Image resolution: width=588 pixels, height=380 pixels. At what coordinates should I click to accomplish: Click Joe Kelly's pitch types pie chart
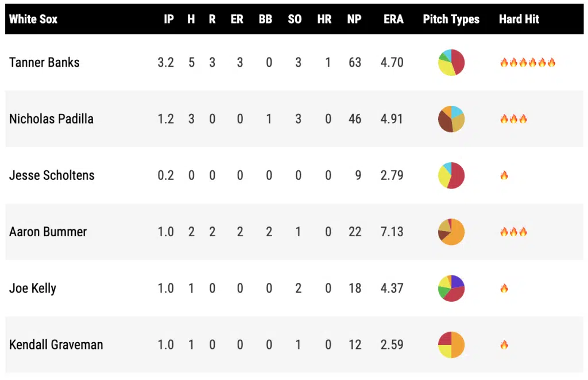click(451, 288)
